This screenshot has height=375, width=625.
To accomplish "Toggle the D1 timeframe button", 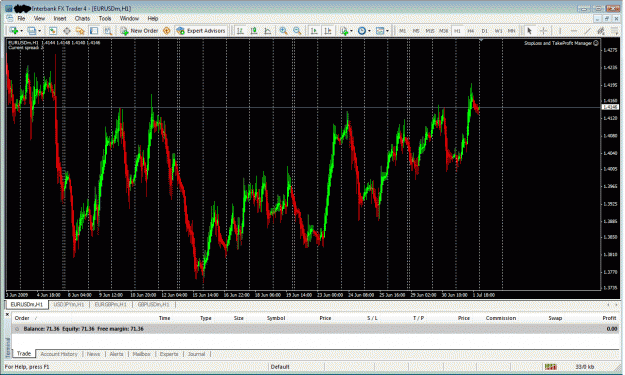I will point(484,31).
